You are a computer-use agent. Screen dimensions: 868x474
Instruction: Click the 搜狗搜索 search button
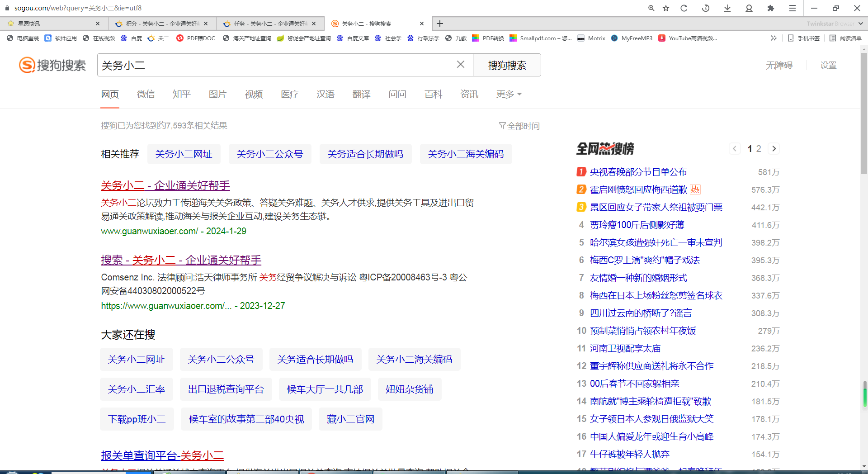[x=507, y=65]
